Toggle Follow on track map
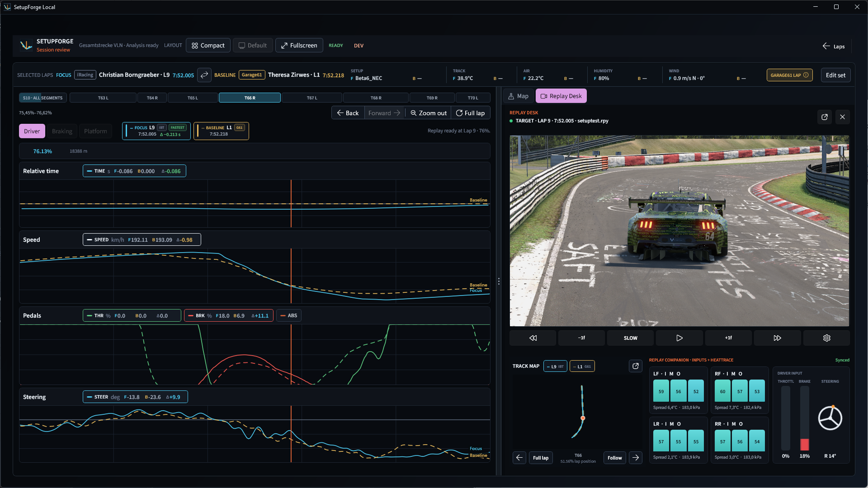 615,458
